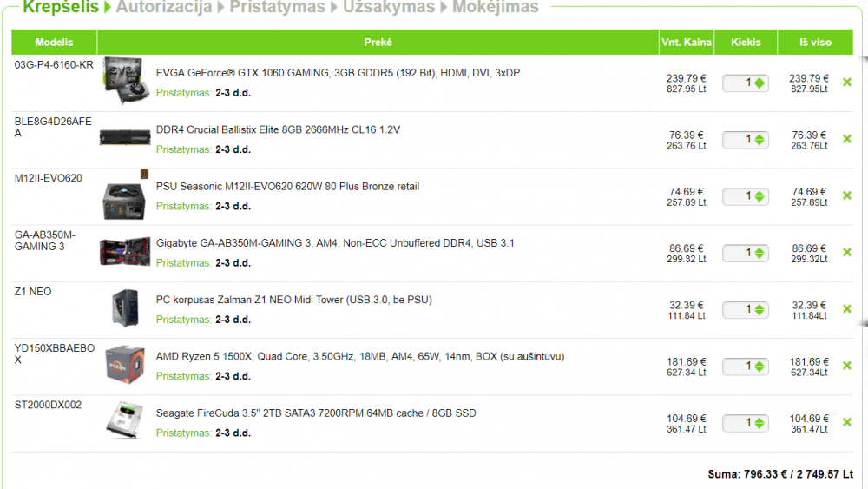Click row total 827.95Lt for EVGA card
868x489 pixels.
pyautogui.click(x=809, y=89)
